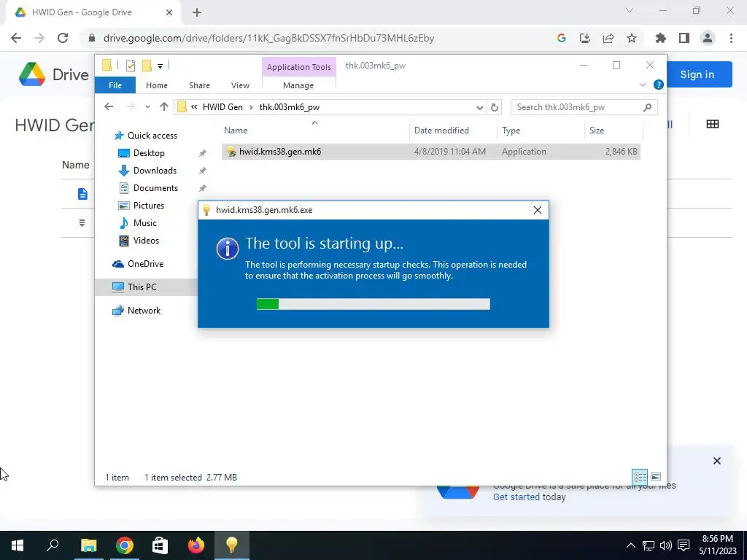Click the Sign in button on Drive
The height and width of the screenshot is (560, 747).
[697, 74]
